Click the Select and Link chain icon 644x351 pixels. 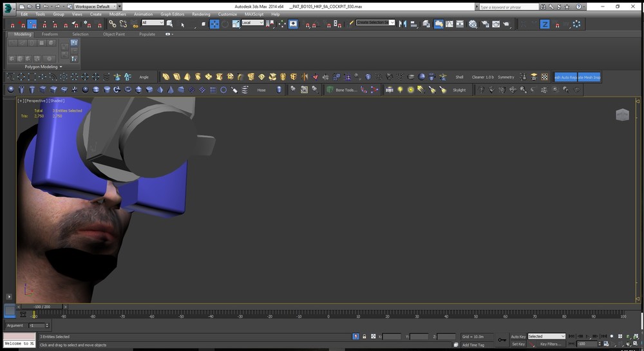tap(112, 24)
